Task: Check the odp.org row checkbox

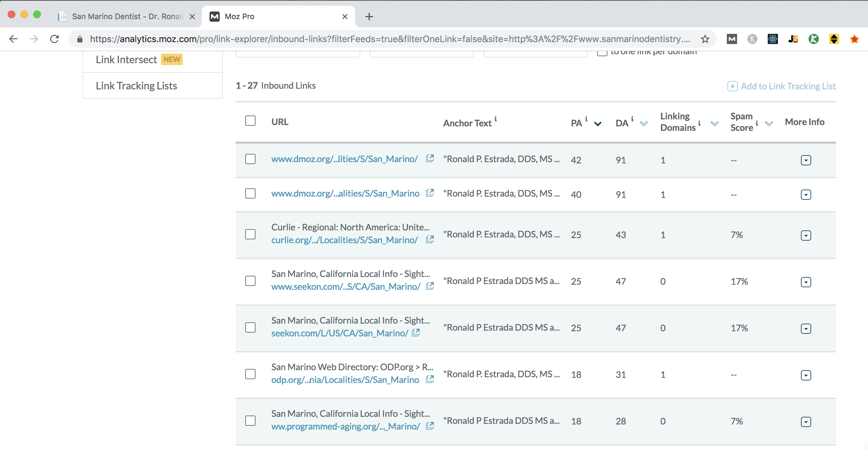Action: [250, 374]
